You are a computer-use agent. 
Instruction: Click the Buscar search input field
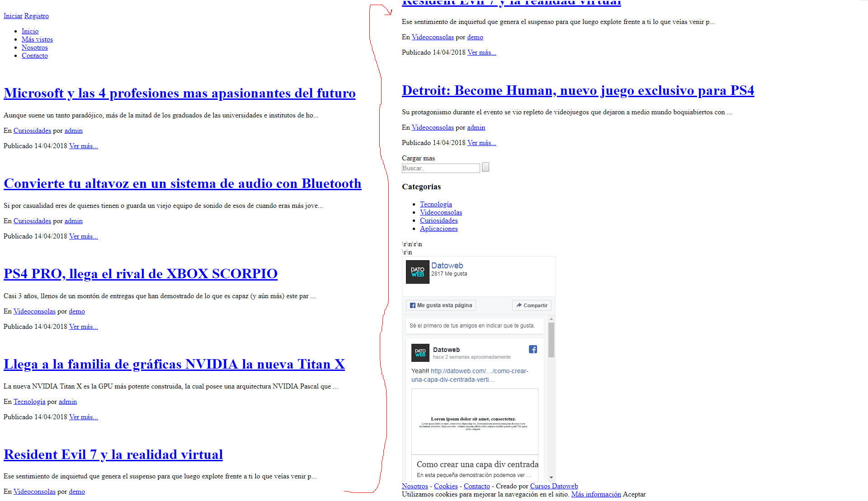tap(440, 168)
